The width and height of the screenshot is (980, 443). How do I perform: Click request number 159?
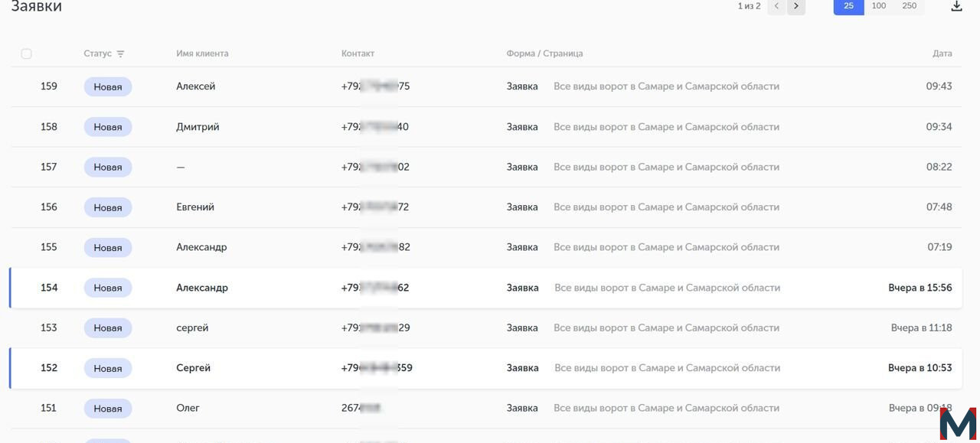(49, 86)
